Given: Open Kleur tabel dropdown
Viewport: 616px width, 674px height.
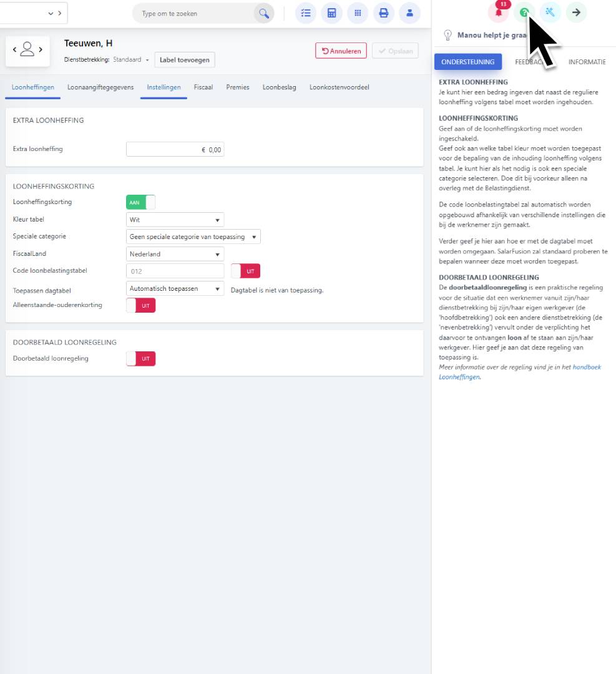Looking at the screenshot, I should [x=175, y=220].
